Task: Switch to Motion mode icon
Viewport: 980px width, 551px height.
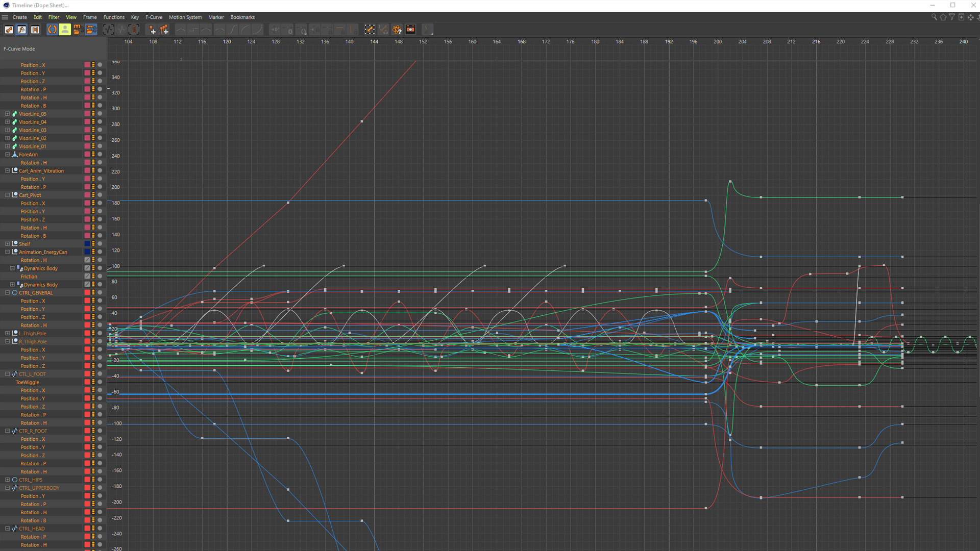Action: (x=35, y=30)
